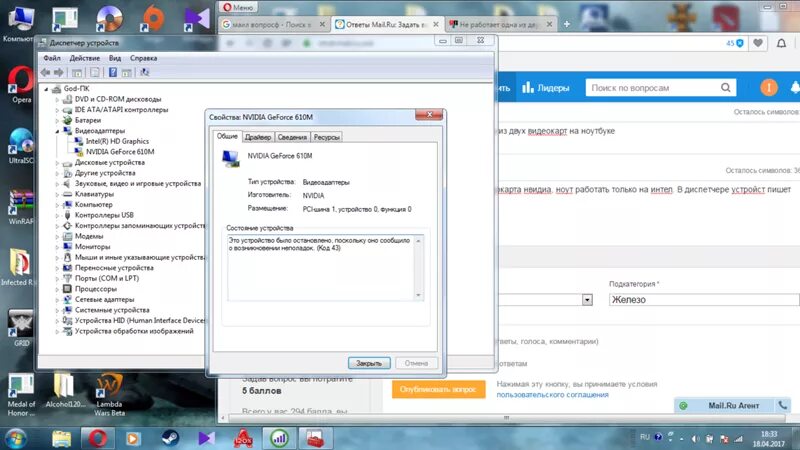The image size is (800, 450).
Task: Click the Back arrow in Device Manager toolbar
Action: click(45, 72)
